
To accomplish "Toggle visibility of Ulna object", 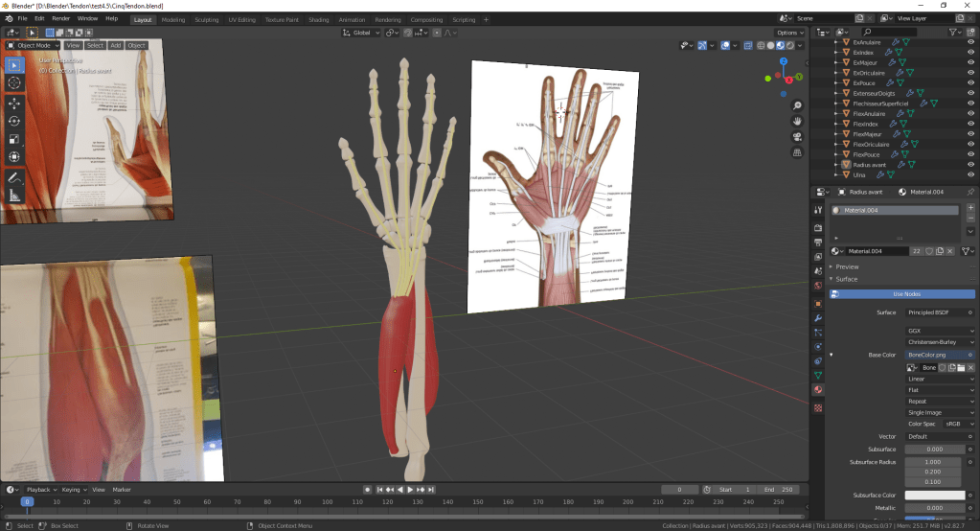I will (x=970, y=174).
